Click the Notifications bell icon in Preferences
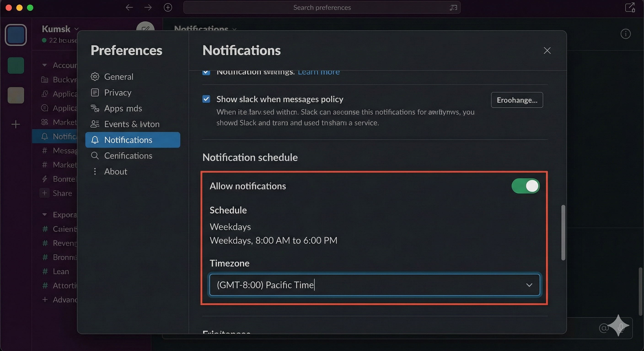The height and width of the screenshot is (351, 644). (x=95, y=140)
